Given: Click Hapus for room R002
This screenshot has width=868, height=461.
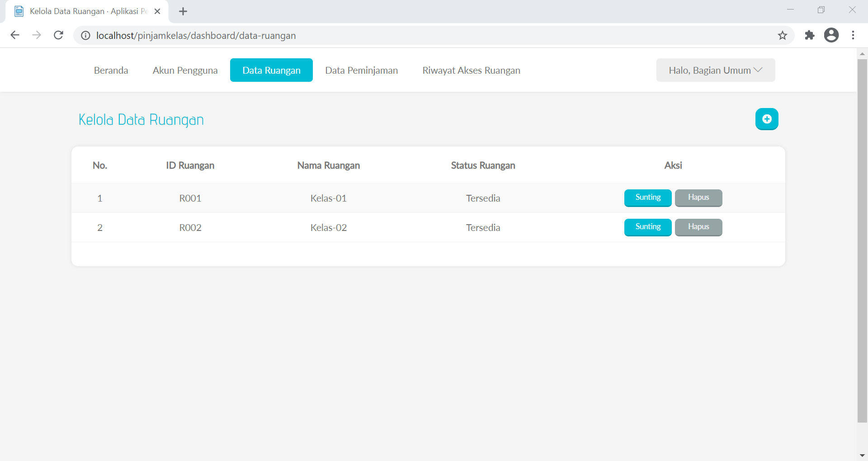Looking at the screenshot, I should [698, 227].
